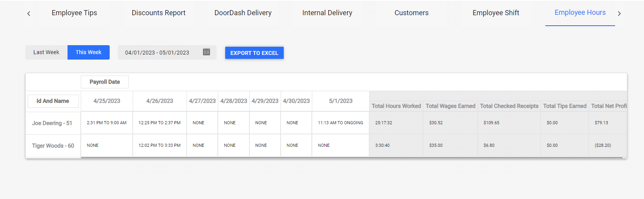Click the table's horizontal scrollbar
Image resolution: width=644 pixels, height=199 pixels.
tap(352, 158)
